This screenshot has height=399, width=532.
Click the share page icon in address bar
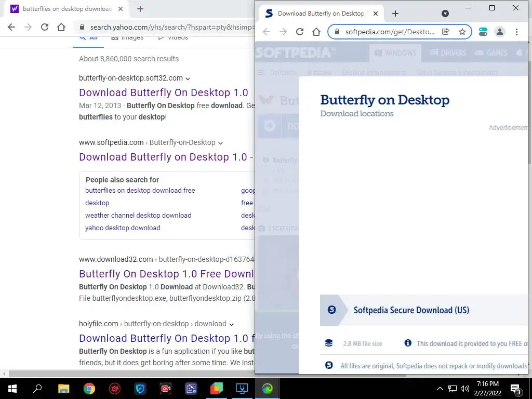coord(445,32)
